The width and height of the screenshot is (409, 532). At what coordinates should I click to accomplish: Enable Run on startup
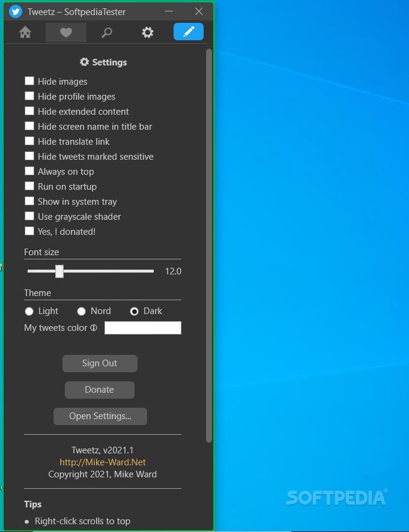(29, 186)
